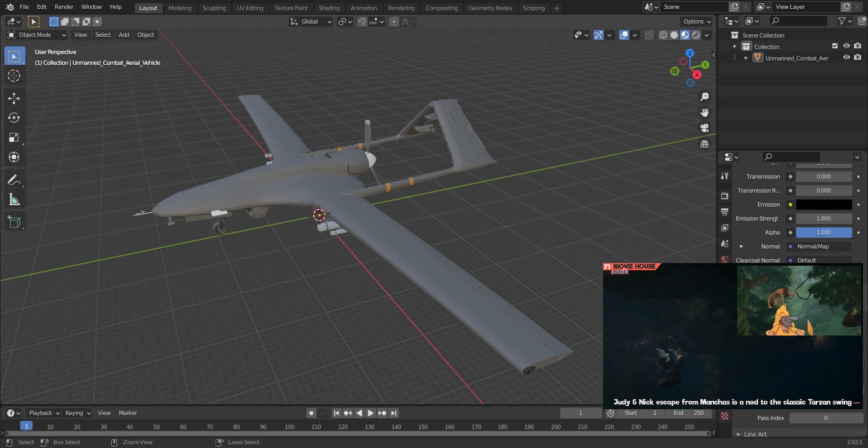The height and width of the screenshot is (448, 868).
Task: Open the Global transform orientation dropdown
Action: tap(311, 22)
